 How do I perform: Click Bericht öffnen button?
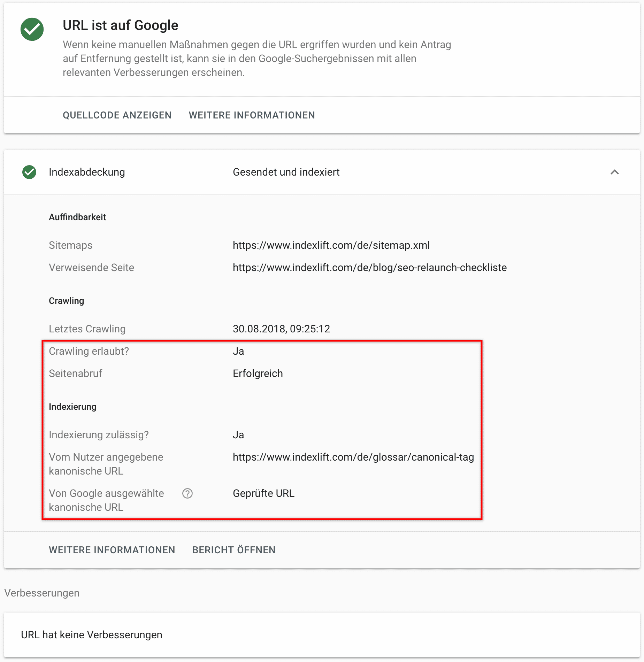point(234,550)
